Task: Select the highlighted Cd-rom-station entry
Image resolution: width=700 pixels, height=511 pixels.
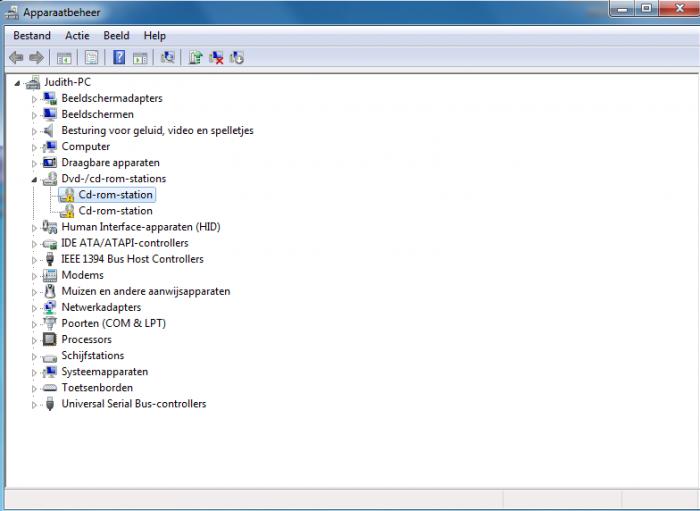Action: click(116, 195)
